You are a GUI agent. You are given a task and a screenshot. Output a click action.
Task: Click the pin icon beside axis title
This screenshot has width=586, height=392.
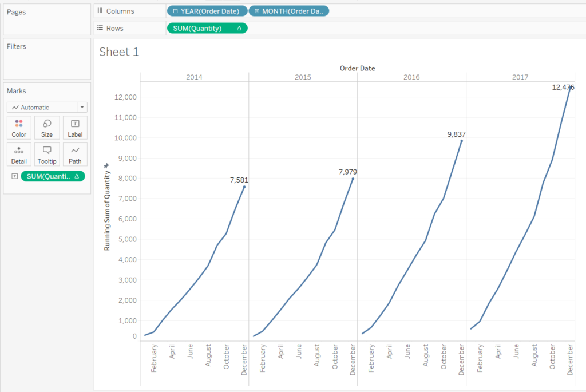[106, 165]
